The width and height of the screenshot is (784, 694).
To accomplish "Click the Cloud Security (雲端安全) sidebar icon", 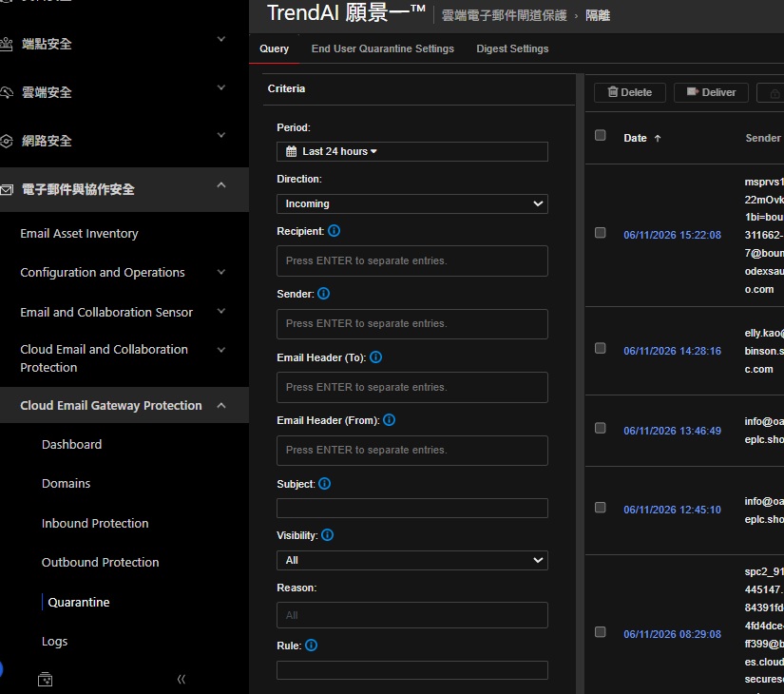I will click(6, 92).
